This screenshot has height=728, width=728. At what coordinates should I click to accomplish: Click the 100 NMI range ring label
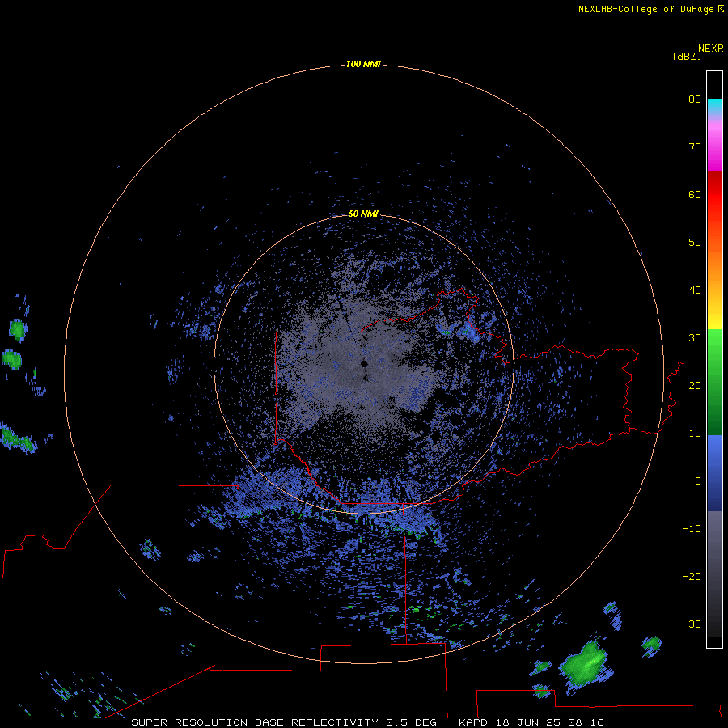pyautogui.click(x=363, y=64)
